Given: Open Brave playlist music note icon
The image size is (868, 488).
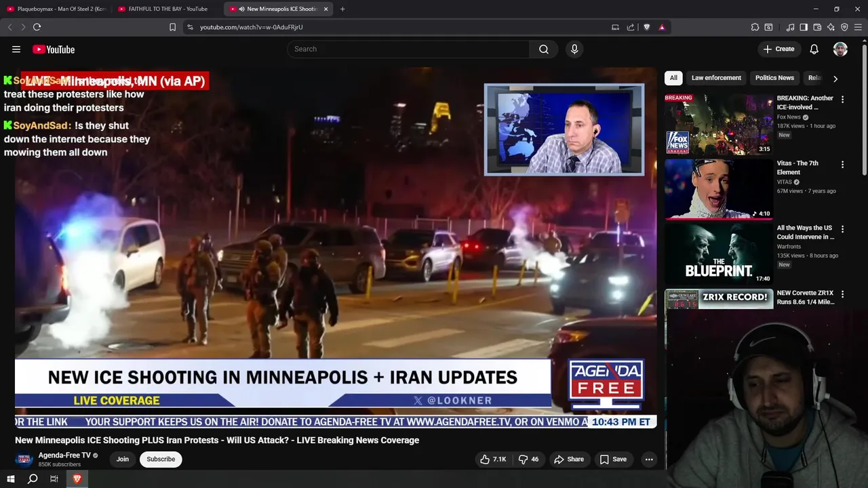Looking at the screenshot, I should coord(790,27).
